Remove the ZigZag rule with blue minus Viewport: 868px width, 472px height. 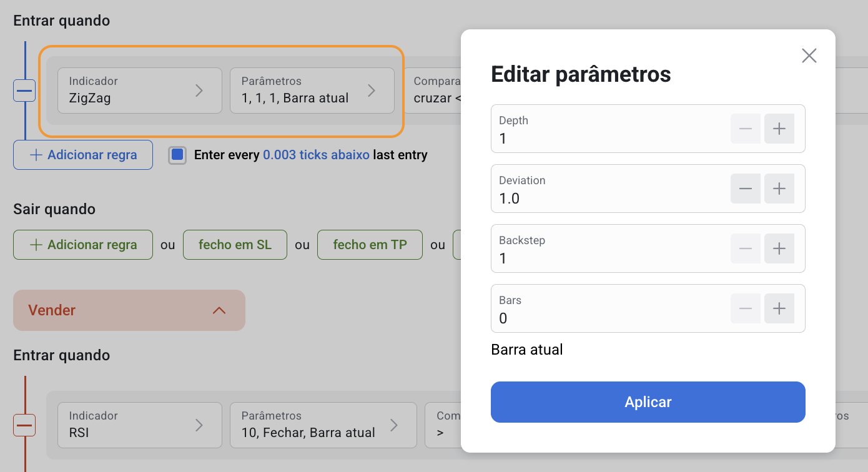click(x=24, y=91)
